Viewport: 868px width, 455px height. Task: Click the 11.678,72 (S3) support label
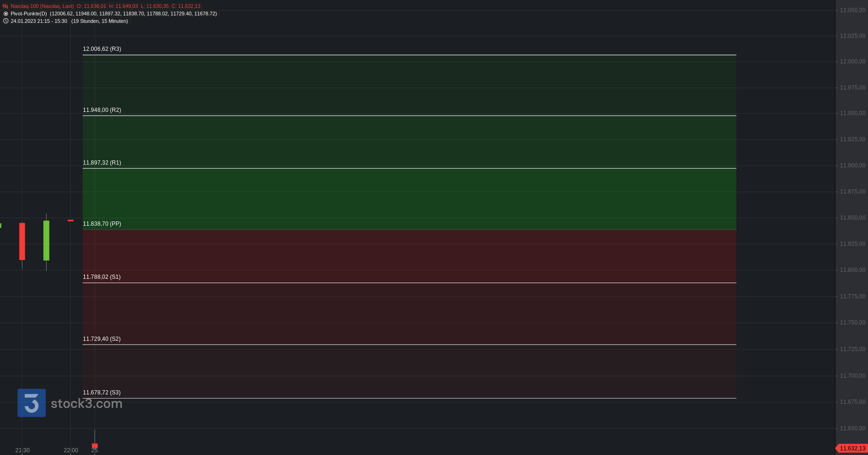(x=102, y=393)
